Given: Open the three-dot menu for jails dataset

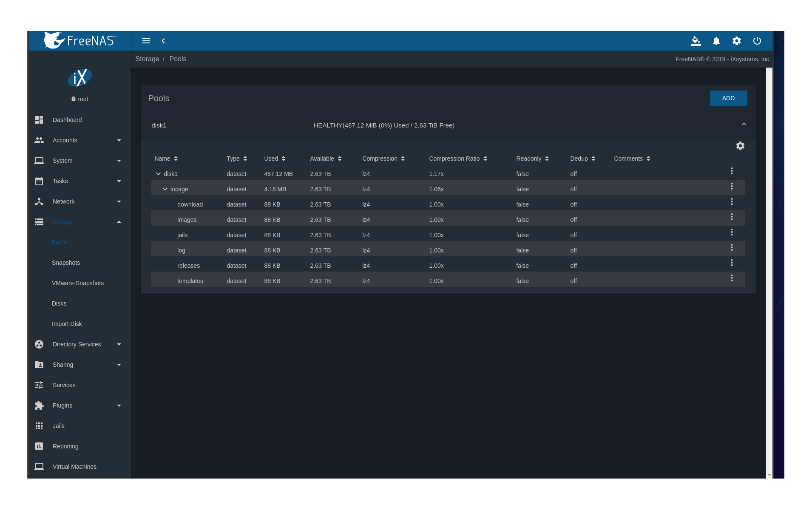Looking at the screenshot, I should 732,232.
